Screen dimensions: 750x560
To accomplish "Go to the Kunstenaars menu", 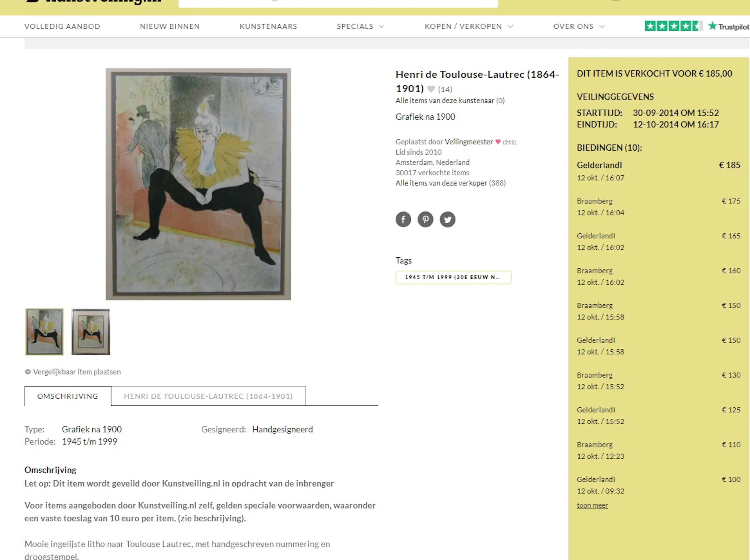I will pyautogui.click(x=268, y=27).
